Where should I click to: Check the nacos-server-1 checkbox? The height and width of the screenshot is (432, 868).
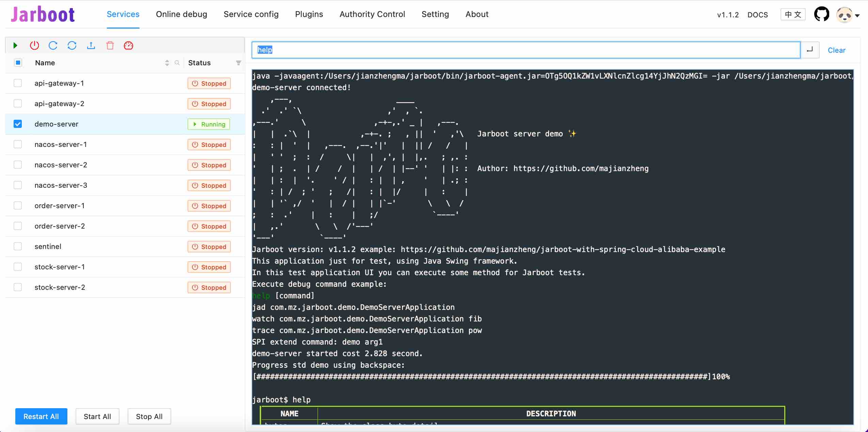click(x=18, y=144)
